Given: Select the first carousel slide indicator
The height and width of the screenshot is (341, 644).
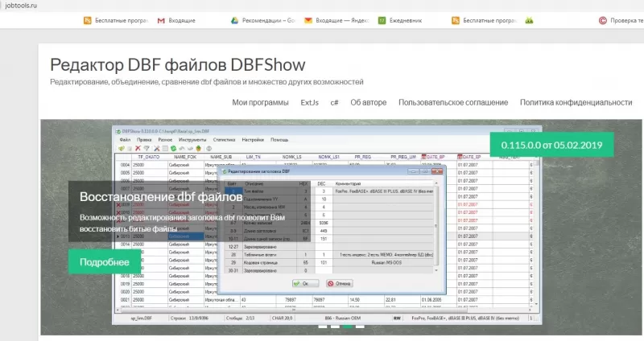Looking at the screenshot, I should [323, 327].
